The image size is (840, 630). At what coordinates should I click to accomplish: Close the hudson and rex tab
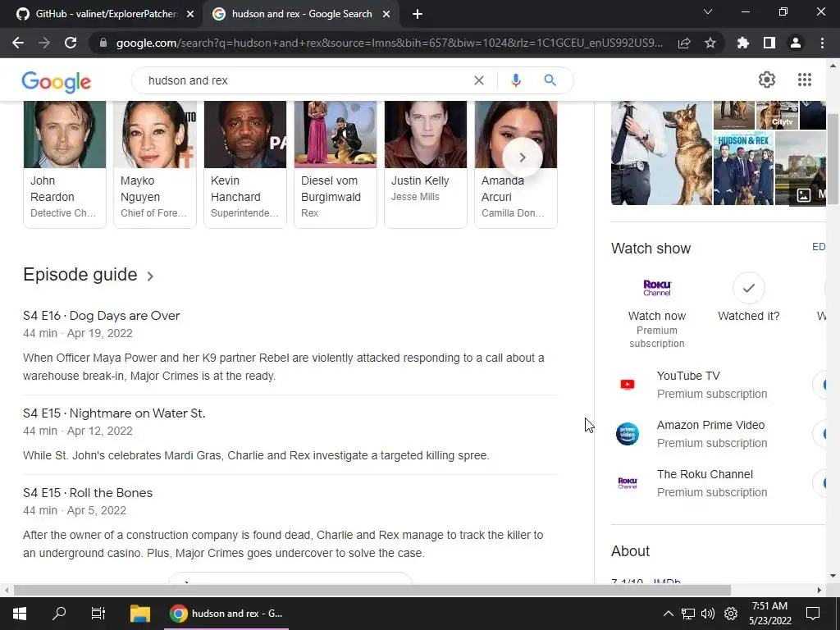pos(386,14)
